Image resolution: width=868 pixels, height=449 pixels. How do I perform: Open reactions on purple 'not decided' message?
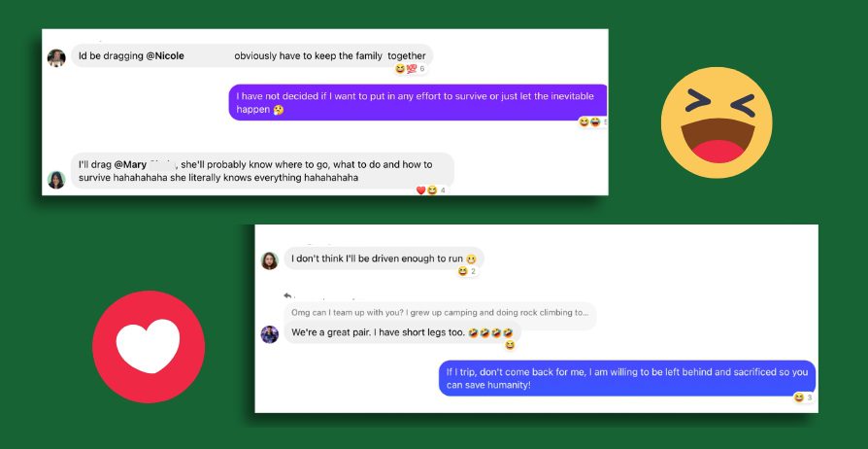593,121
